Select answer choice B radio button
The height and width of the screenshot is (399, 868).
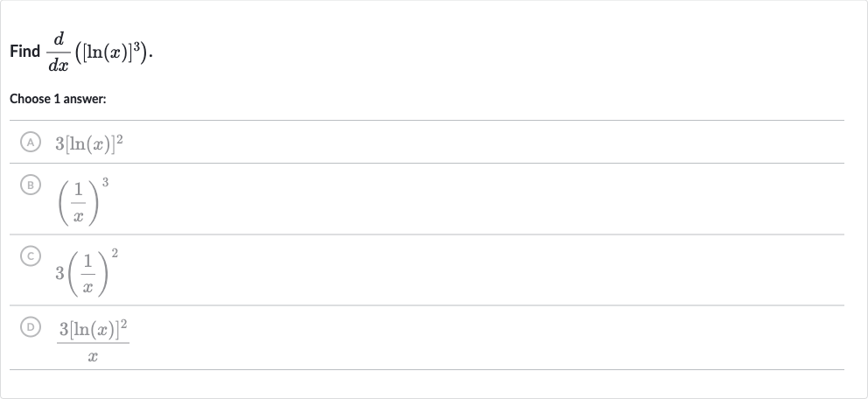[31, 185]
